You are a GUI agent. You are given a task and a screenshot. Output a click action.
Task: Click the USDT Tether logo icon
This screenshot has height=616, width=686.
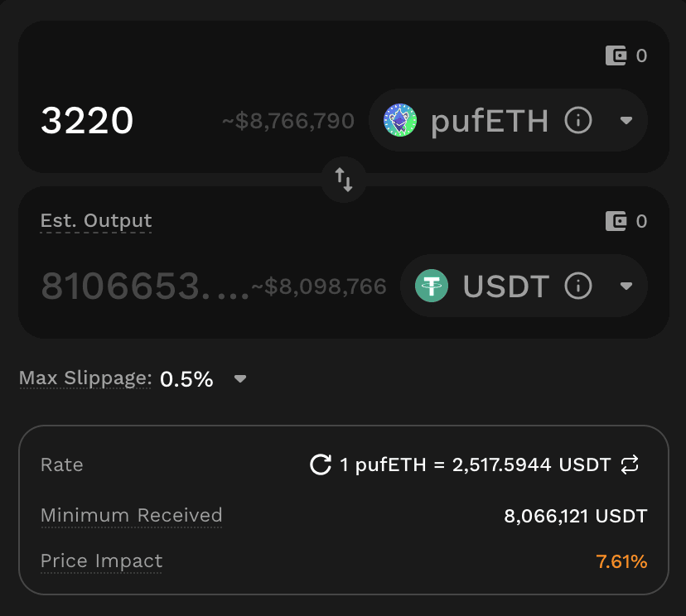click(x=432, y=286)
